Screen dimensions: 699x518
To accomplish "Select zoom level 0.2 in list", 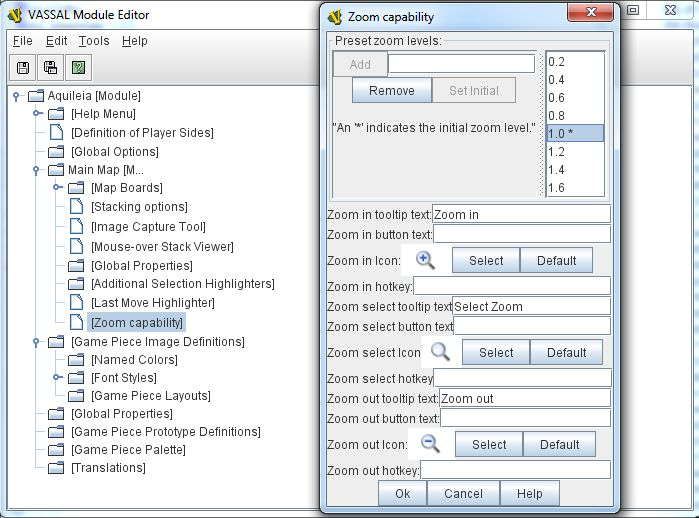I will [575, 62].
